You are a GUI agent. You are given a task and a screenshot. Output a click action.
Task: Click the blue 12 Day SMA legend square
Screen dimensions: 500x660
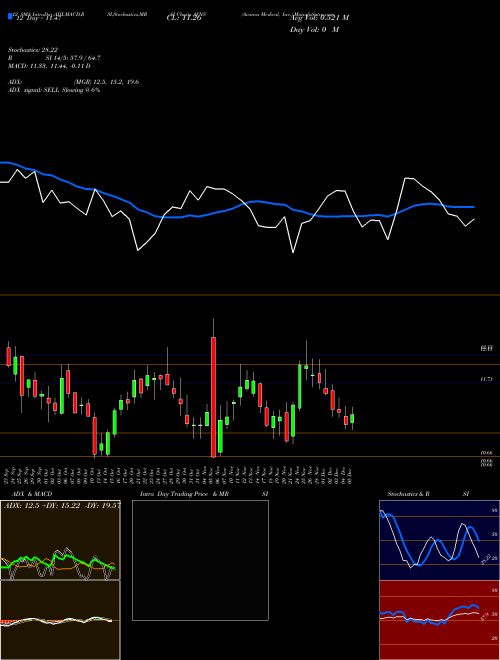(x=10, y=16)
